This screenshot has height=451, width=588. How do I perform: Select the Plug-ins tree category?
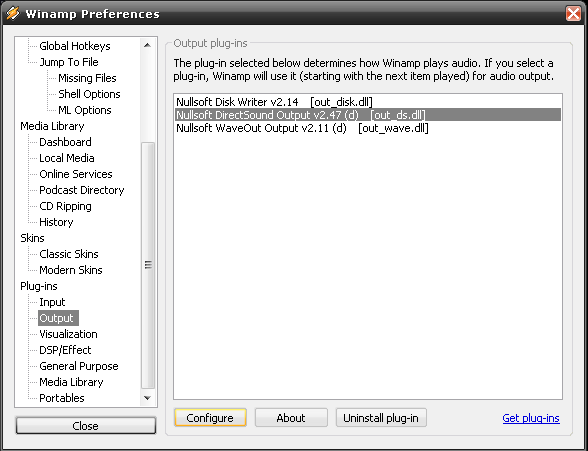tap(39, 286)
